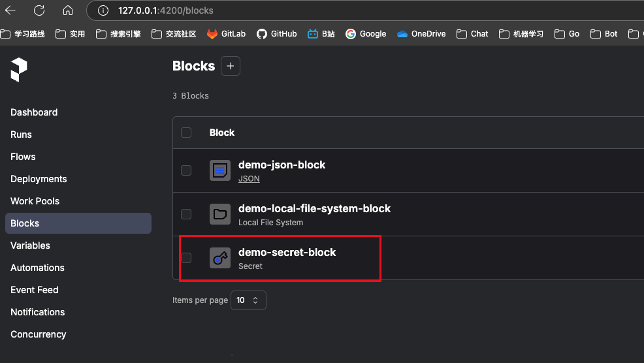The image size is (644, 363).
Task: Check the demo-json-block checkbox
Action: click(186, 170)
